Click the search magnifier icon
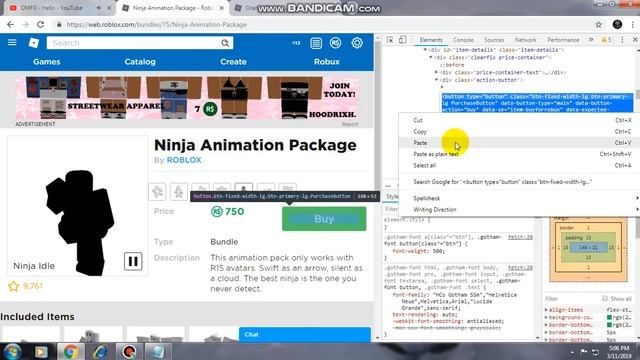The image size is (640, 360). 225,43
